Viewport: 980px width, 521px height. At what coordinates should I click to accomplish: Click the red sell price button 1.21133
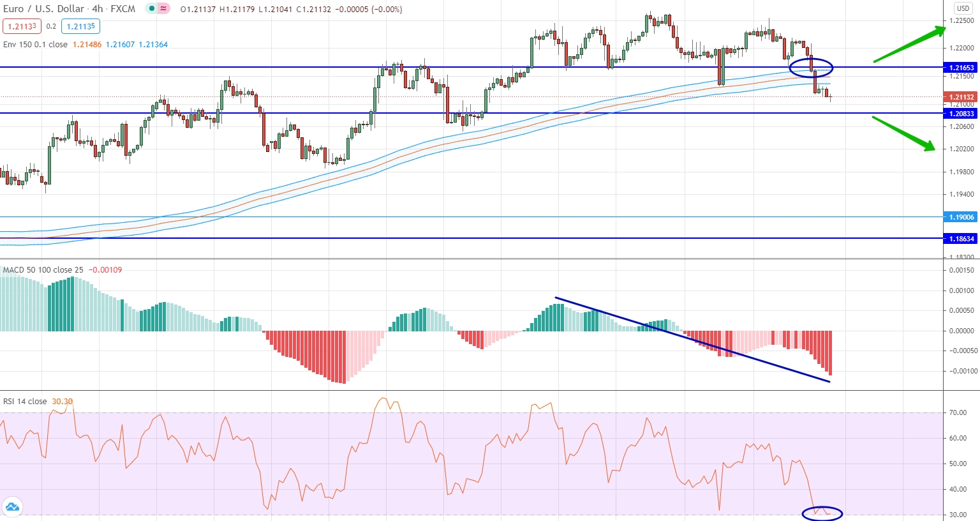22,26
